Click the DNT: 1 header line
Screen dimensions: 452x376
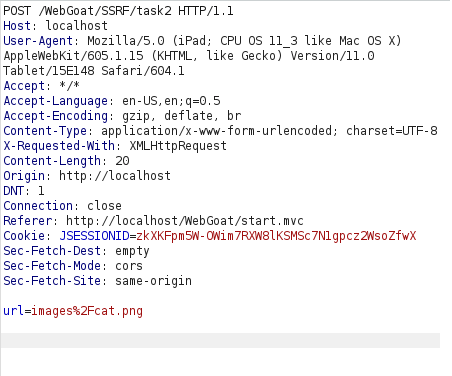(x=24, y=191)
